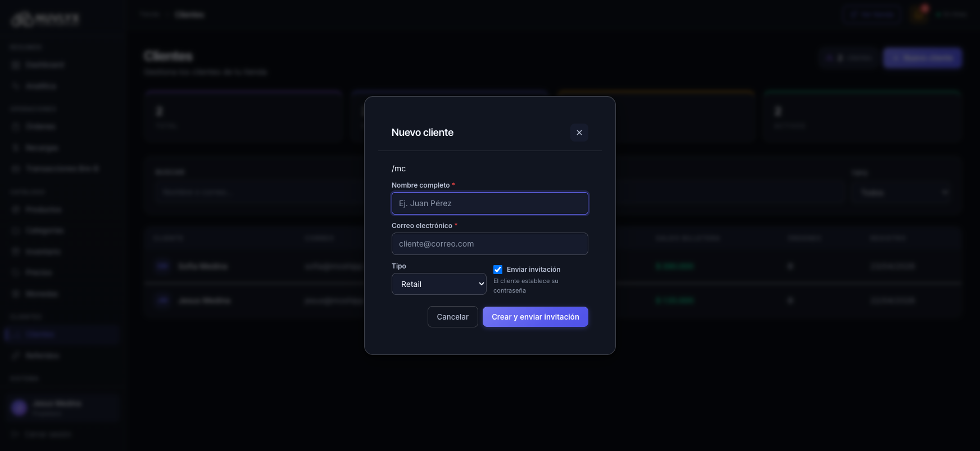Click the Nombre completo input field

489,203
